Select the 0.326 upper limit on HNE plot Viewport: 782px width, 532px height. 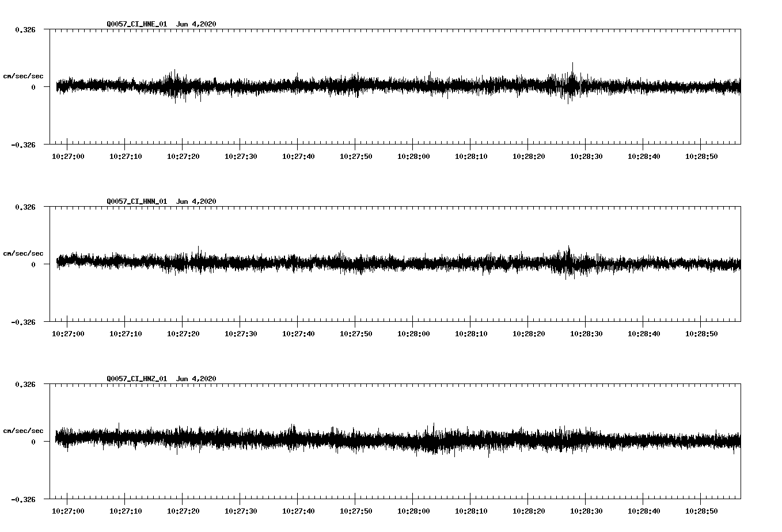click(25, 29)
